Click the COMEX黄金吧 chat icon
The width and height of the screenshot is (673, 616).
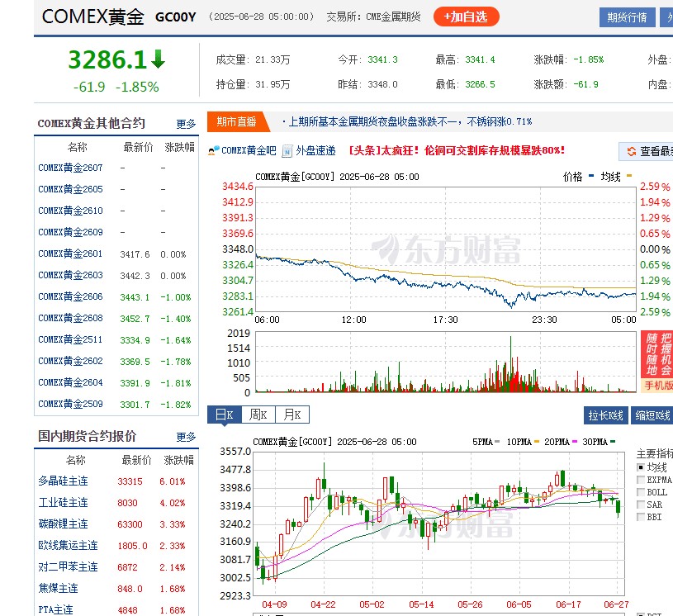point(214,150)
